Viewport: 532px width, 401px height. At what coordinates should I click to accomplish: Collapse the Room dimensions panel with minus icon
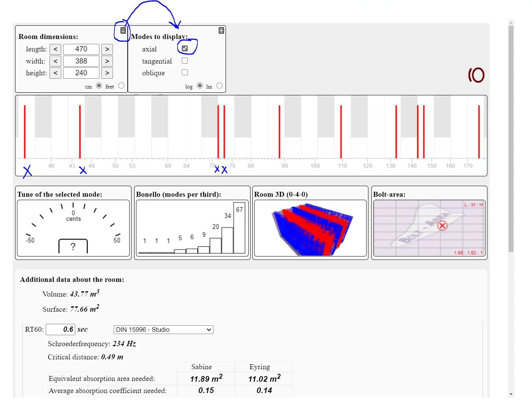tap(123, 31)
